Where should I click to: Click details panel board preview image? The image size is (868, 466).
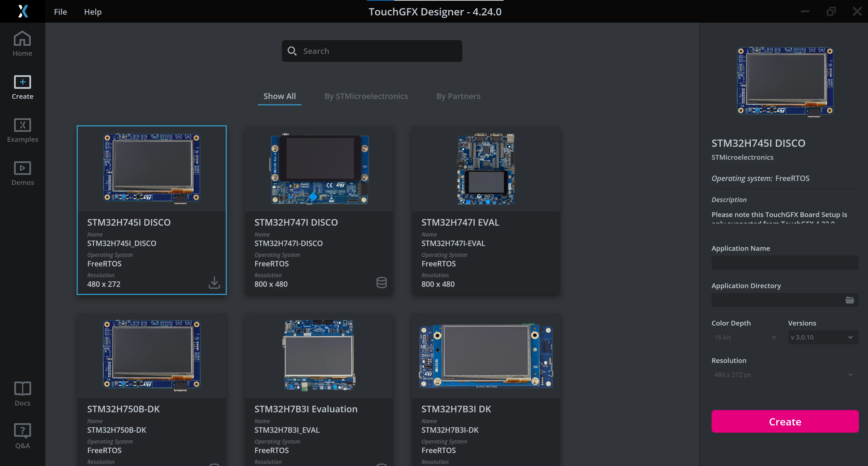coord(785,82)
